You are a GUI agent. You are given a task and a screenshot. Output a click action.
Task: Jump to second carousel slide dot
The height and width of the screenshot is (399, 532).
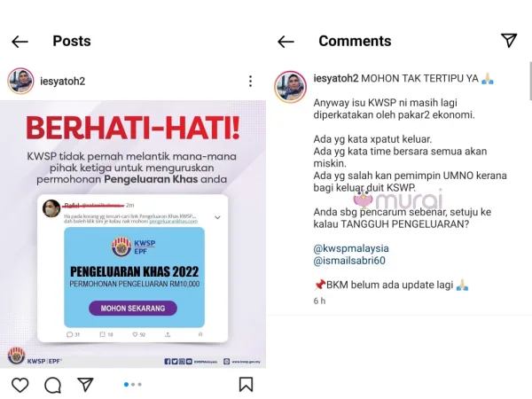[133, 385]
